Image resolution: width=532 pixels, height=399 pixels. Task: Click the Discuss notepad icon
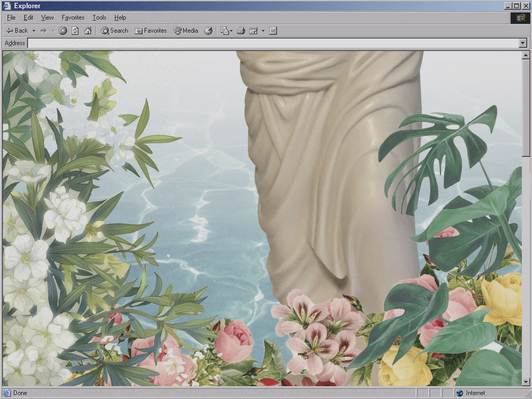click(273, 31)
